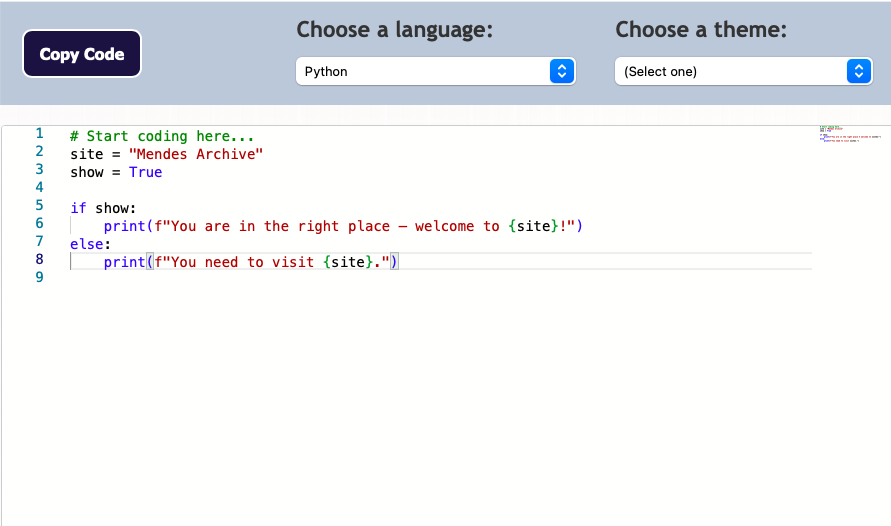Viewport: 891px width, 526px height.
Task: Click the code minimap preview
Action: (850, 134)
